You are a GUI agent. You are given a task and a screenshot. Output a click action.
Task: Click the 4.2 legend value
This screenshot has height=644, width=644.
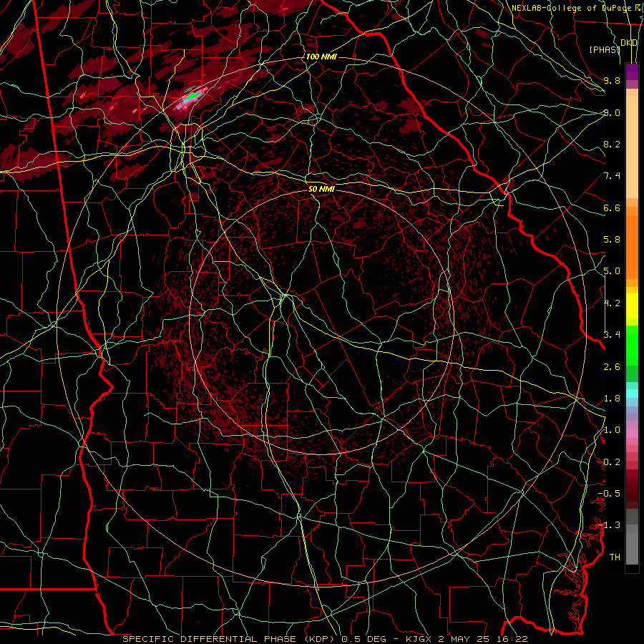coord(612,303)
